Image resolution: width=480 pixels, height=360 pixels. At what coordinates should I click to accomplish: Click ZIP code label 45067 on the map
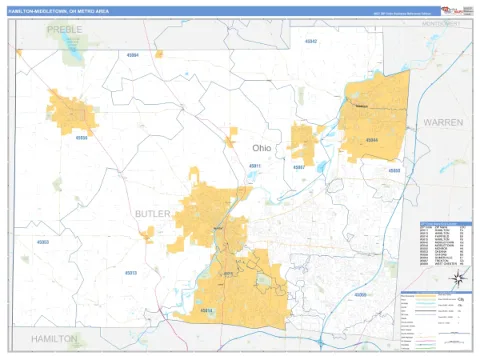299,167
